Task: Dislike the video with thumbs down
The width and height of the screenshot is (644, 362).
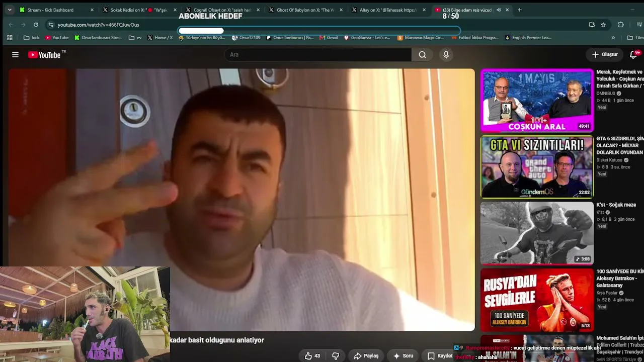Action: (x=336, y=356)
